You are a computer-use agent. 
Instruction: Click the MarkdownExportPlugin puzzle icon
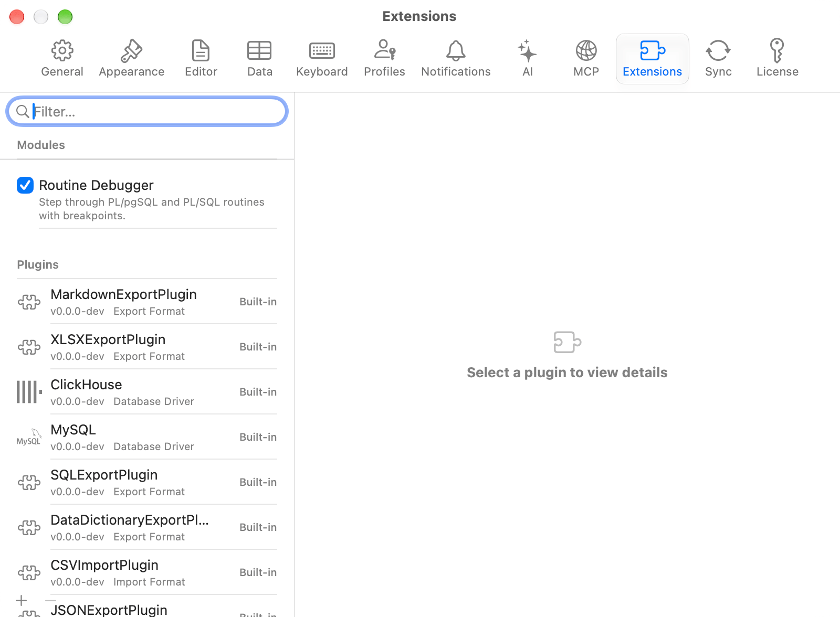pos(29,302)
